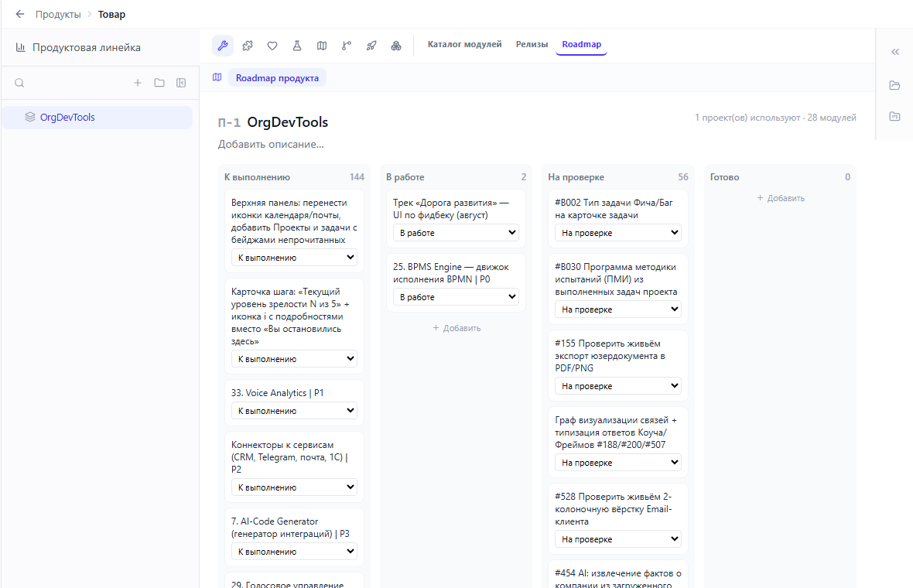Click the layers icon beside OrgDevTools
The height and width of the screenshot is (588, 913).
(x=30, y=117)
